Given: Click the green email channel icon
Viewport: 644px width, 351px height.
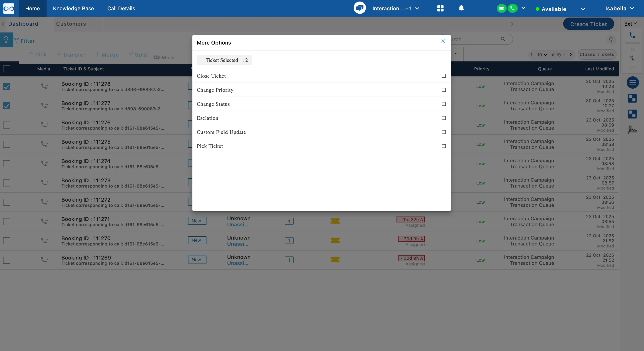Looking at the screenshot, I should point(501,8).
